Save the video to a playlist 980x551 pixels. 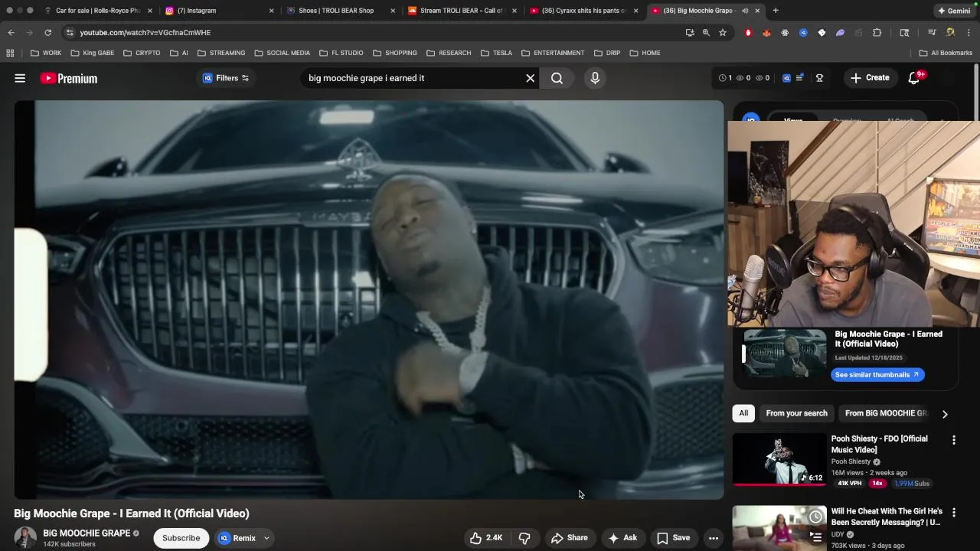[x=674, y=538]
